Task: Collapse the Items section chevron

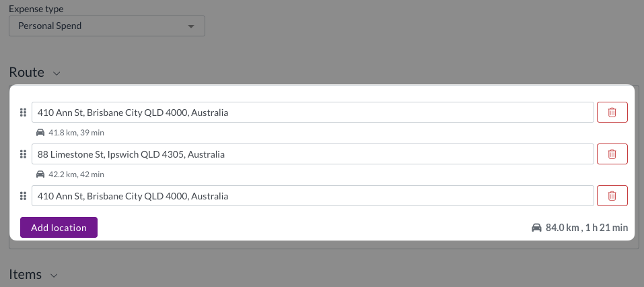Action: pos(55,275)
